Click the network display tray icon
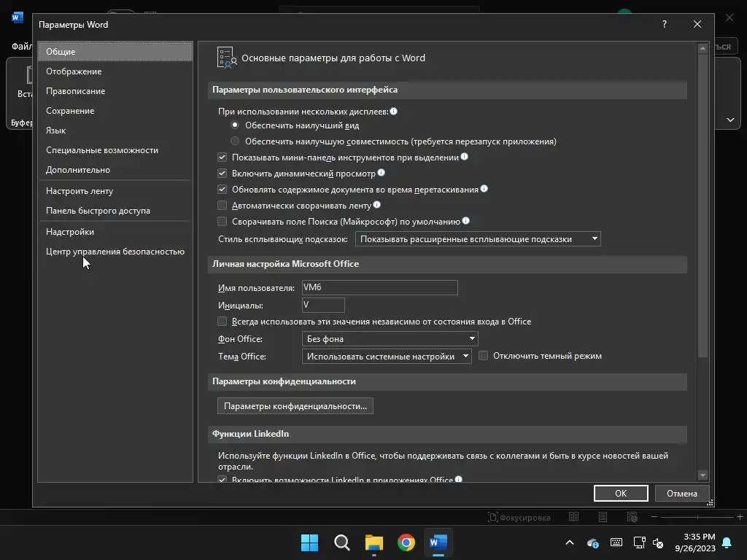Screen dimensions: 747x560 (639, 542)
